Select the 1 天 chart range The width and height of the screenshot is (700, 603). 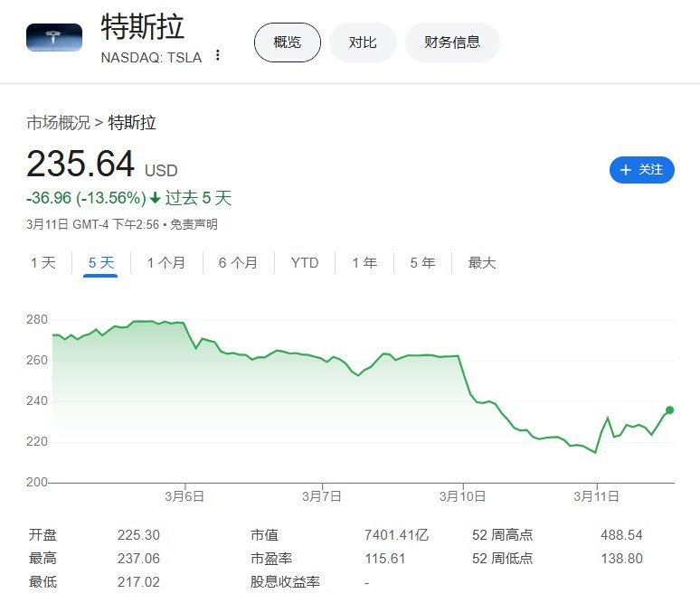[x=43, y=262]
